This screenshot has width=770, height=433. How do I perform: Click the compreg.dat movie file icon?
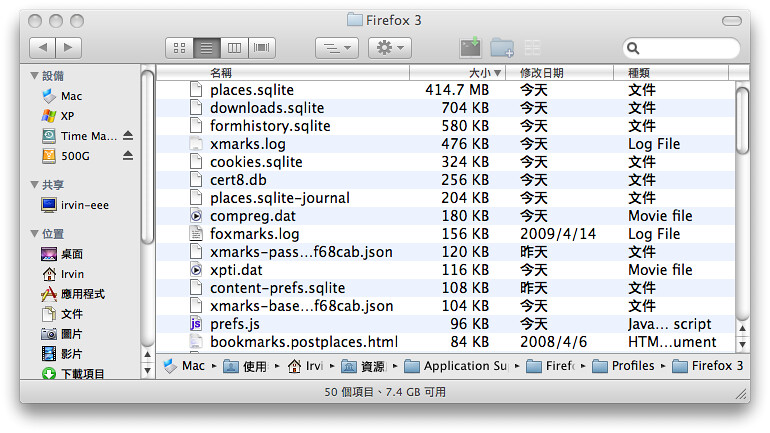tap(196, 216)
